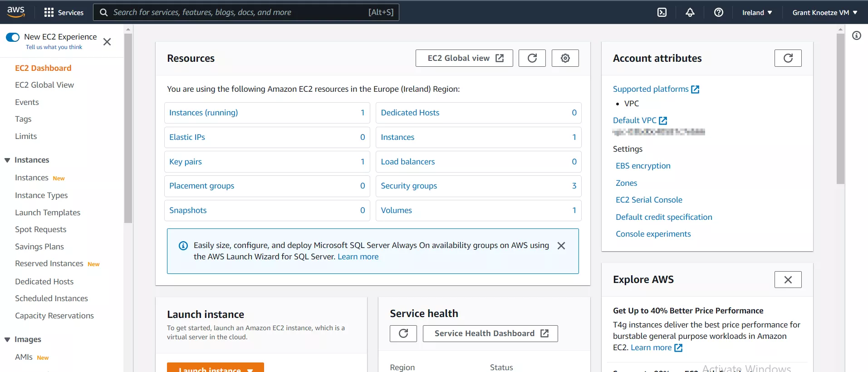The image size is (868, 372).
Task: Open the help question mark menu
Action: point(719,12)
